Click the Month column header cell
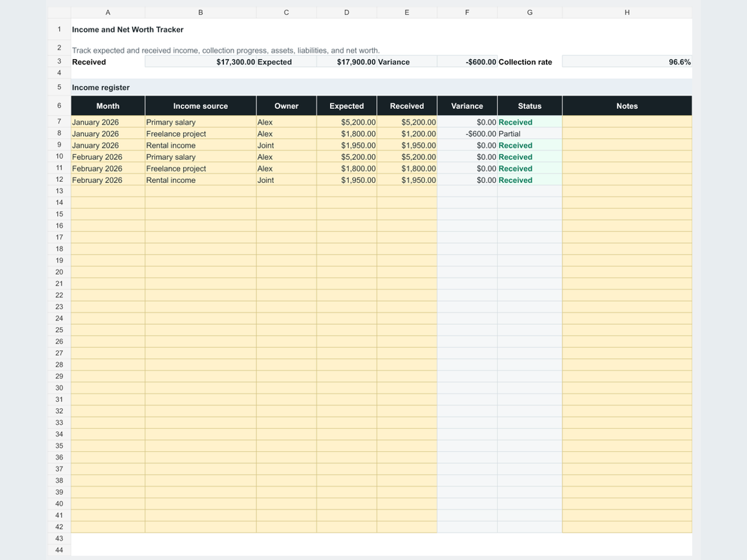Screen dimensions: 747x560 click(x=108, y=106)
